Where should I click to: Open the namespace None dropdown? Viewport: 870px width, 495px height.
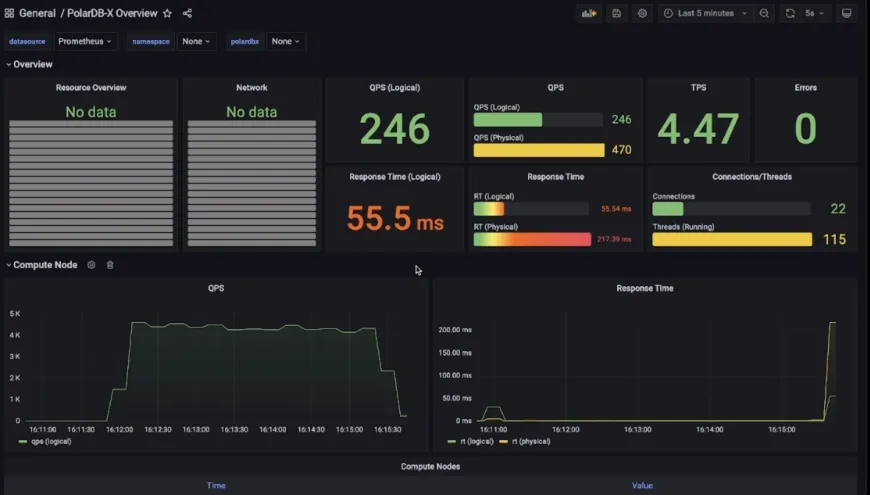pos(196,42)
